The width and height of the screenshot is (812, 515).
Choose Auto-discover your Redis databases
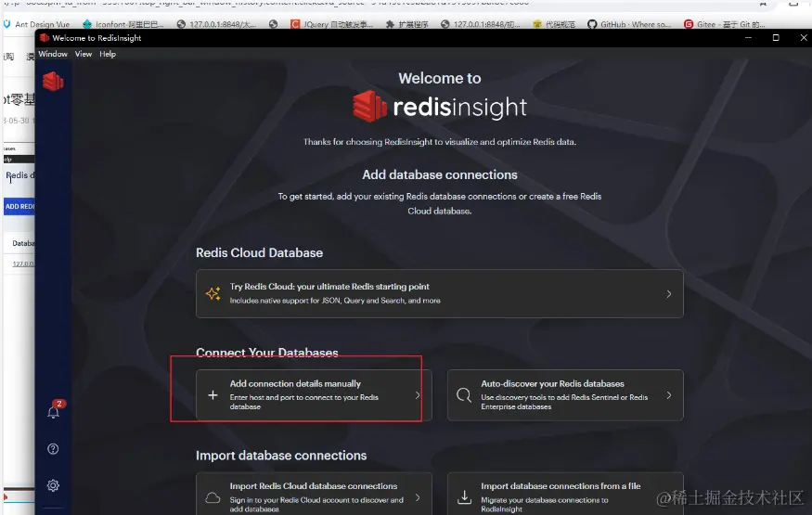[x=552, y=384]
